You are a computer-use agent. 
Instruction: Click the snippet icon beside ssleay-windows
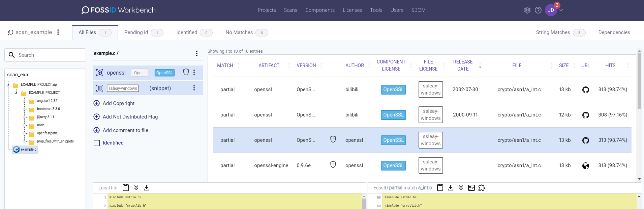[x=100, y=88]
